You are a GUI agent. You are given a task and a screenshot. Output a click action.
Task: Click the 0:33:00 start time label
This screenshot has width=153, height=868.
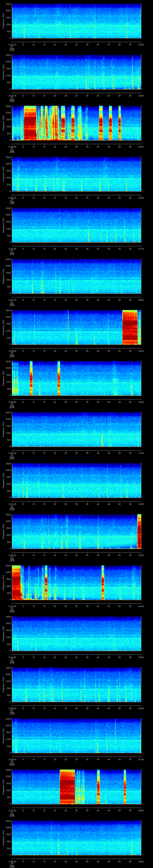12,606
